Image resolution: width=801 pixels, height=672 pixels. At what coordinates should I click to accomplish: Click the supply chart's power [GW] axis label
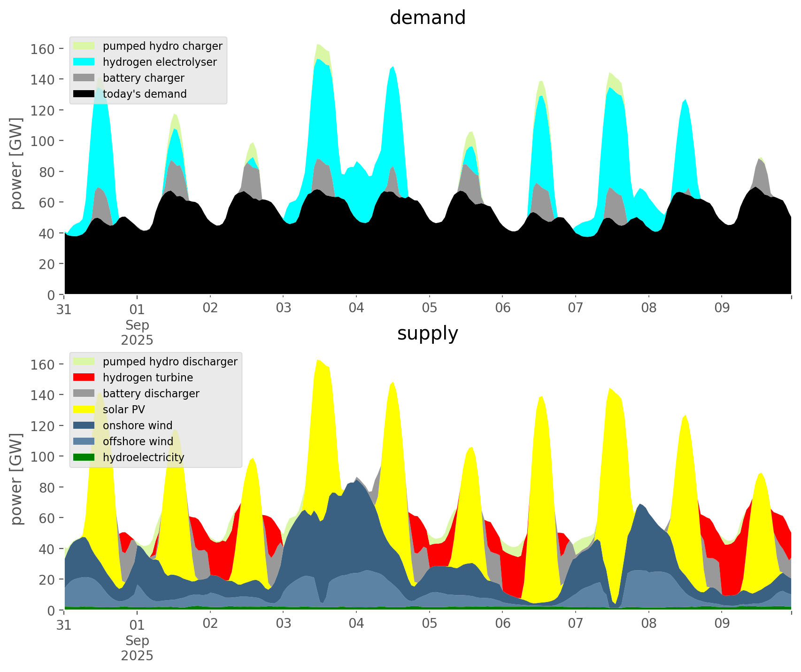[x=16, y=479]
